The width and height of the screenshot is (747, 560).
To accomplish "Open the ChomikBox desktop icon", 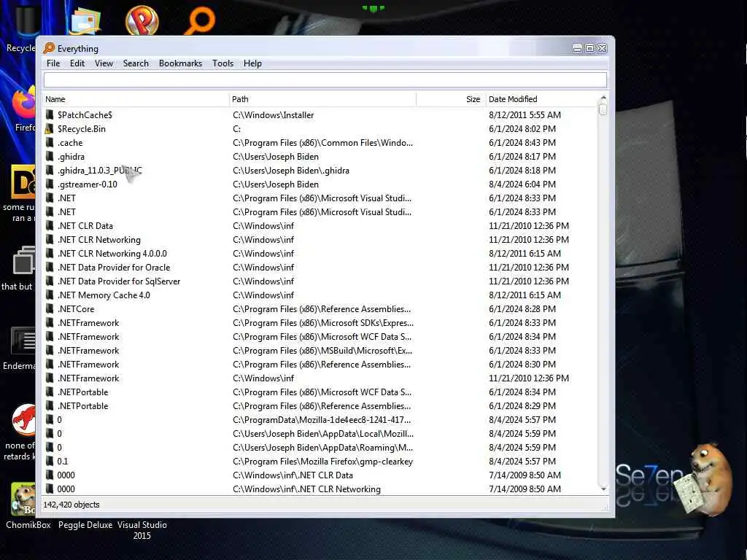I will click(x=23, y=499).
